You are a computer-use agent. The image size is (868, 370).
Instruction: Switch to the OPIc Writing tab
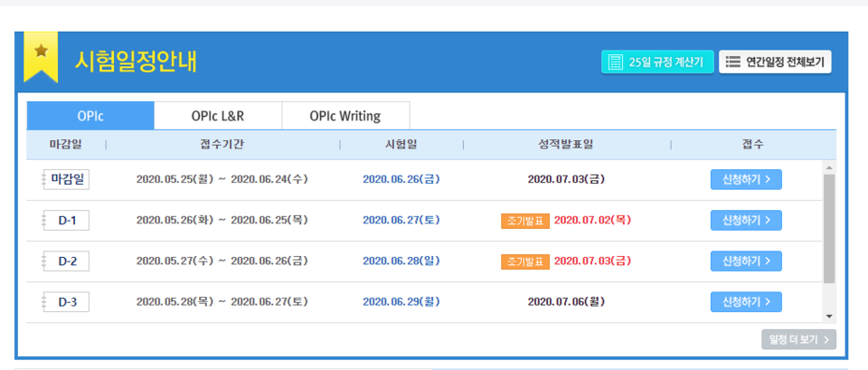pyautogui.click(x=345, y=117)
